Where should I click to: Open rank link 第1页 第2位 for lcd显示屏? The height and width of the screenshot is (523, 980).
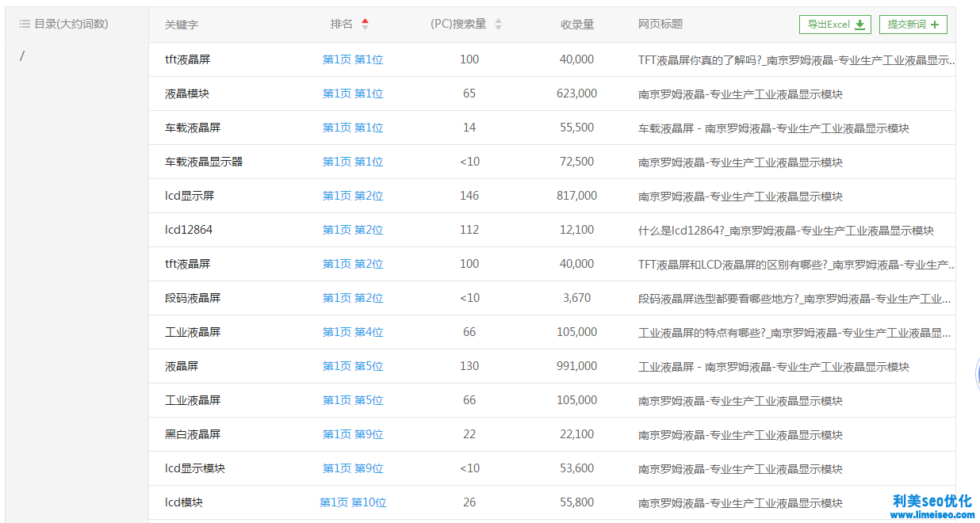(353, 196)
